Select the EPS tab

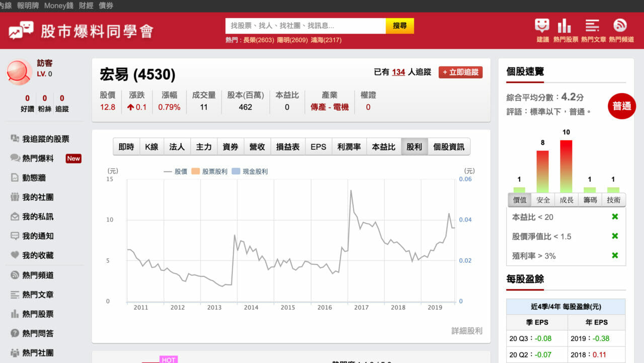pos(318,147)
